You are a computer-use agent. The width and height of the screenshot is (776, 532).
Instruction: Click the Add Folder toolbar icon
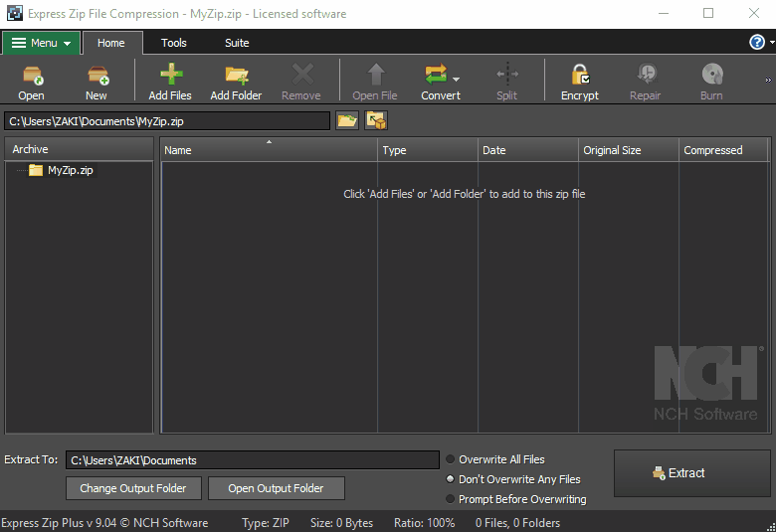(x=237, y=75)
